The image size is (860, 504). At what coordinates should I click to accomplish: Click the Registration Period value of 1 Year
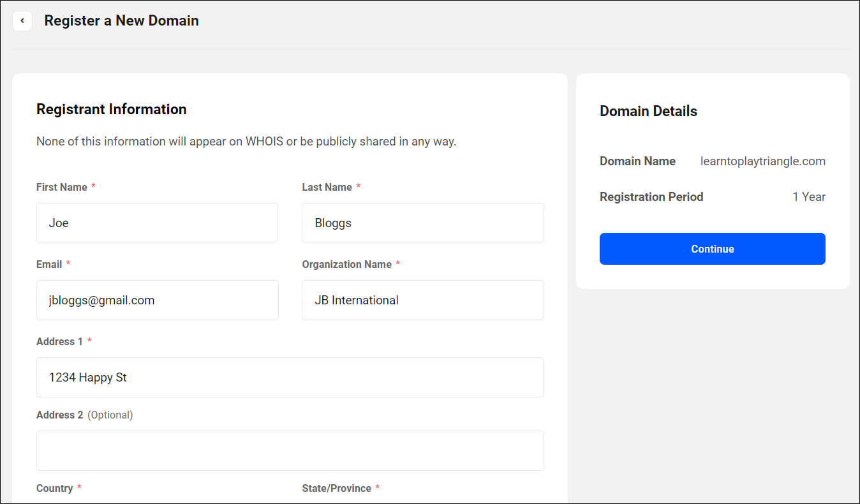click(x=809, y=196)
